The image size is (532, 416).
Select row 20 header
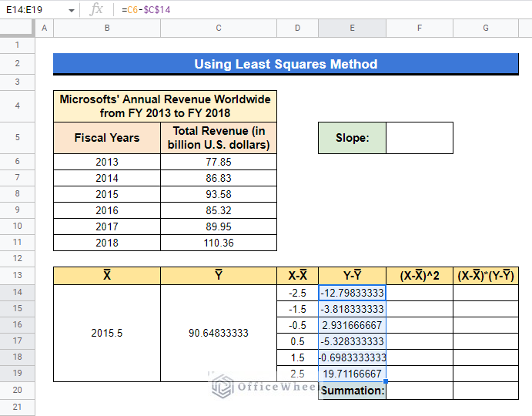[x=17, y=390]
